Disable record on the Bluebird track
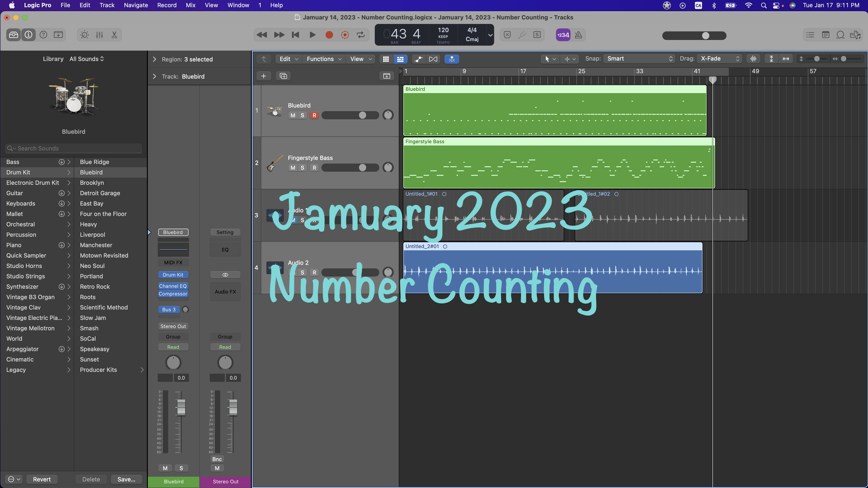This screenshot has height=488, width=868. (x=314, y=115)
